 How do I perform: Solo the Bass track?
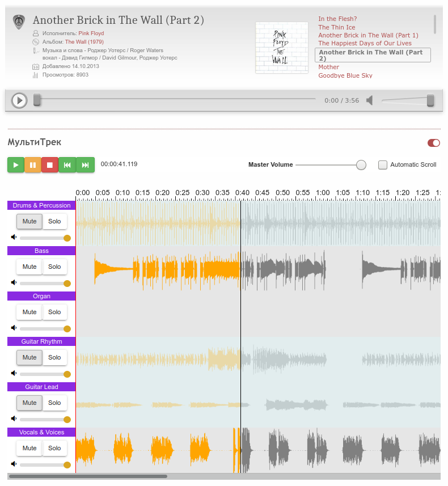coord(54,267)
